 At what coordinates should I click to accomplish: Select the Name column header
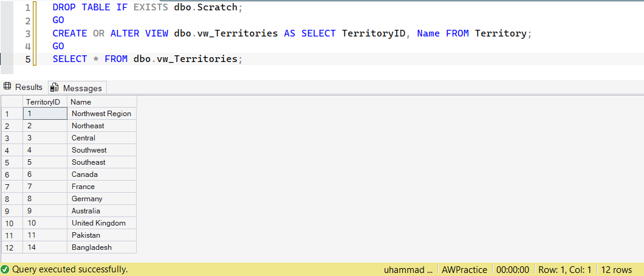102,102
